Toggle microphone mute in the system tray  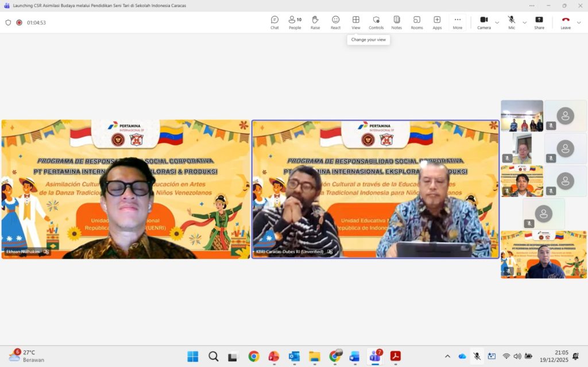477,356
